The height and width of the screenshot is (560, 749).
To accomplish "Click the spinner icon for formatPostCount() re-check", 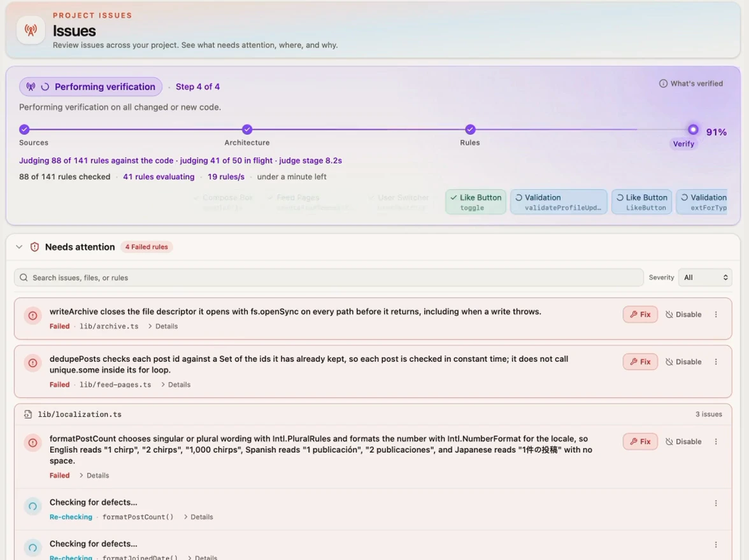I will point(32,506).
